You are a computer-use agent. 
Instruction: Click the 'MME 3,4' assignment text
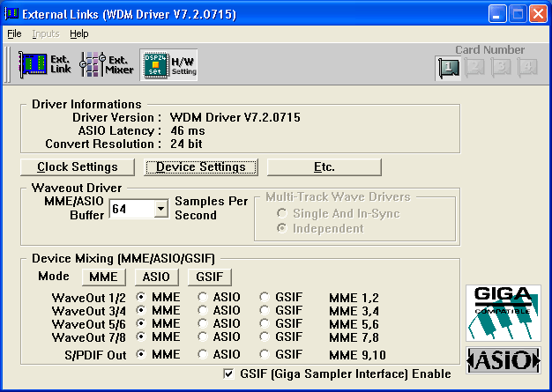point(354,311)
